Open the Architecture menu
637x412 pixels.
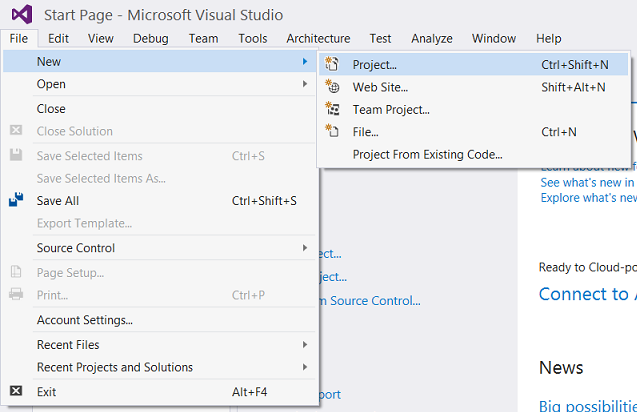point(318,39)
